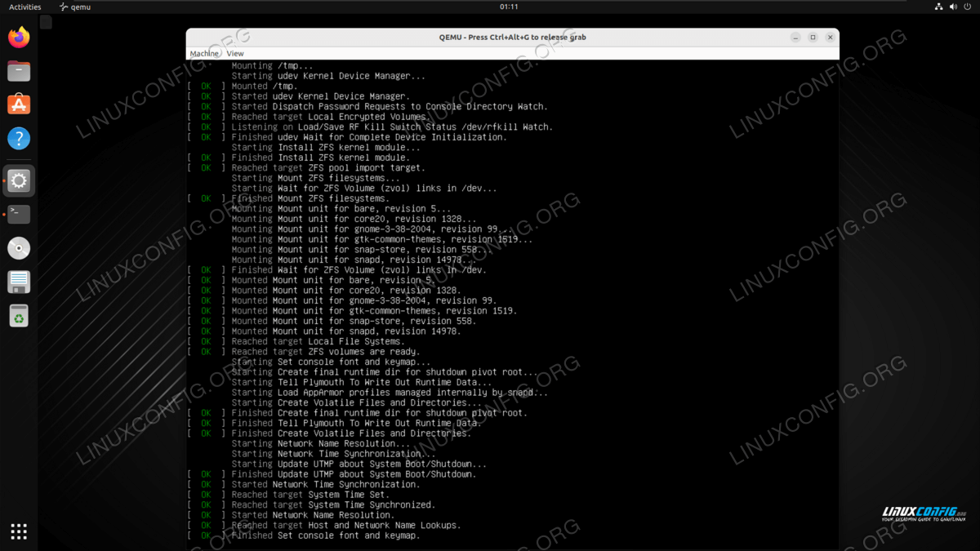Click 'Starting udev Kernel Device Manager...' line

[x=328, y=76]
